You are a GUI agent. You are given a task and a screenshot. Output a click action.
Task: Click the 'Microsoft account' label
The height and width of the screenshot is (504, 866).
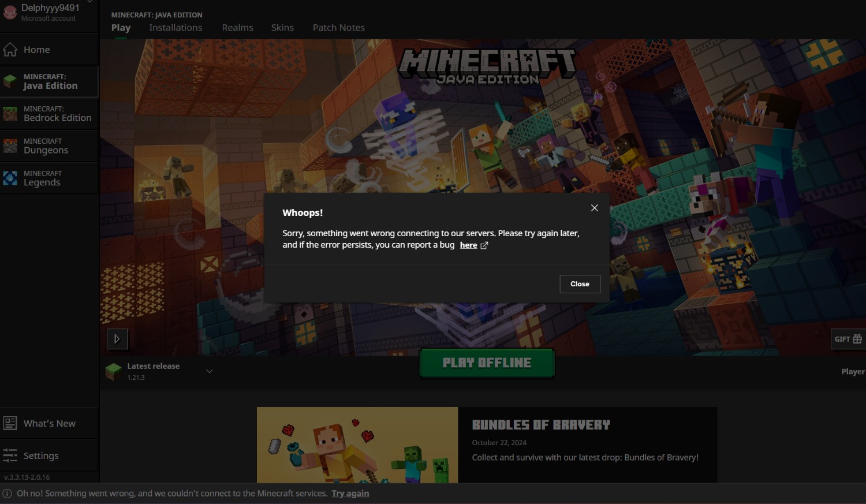pyautogui.click(x=48, y=18)
